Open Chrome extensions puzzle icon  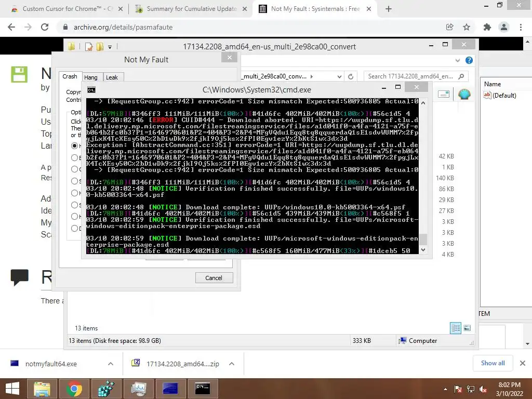487,27
